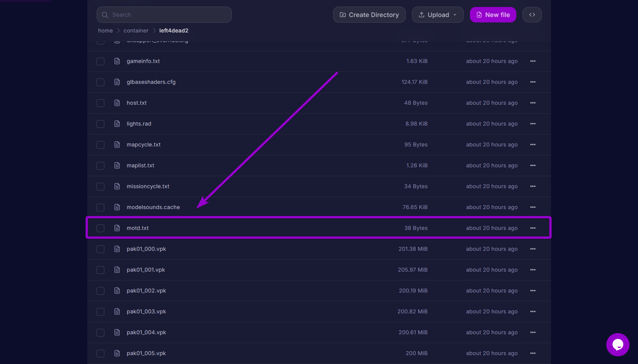
Task: Open the modelsounds.cache file
Action: click(153, 207)
